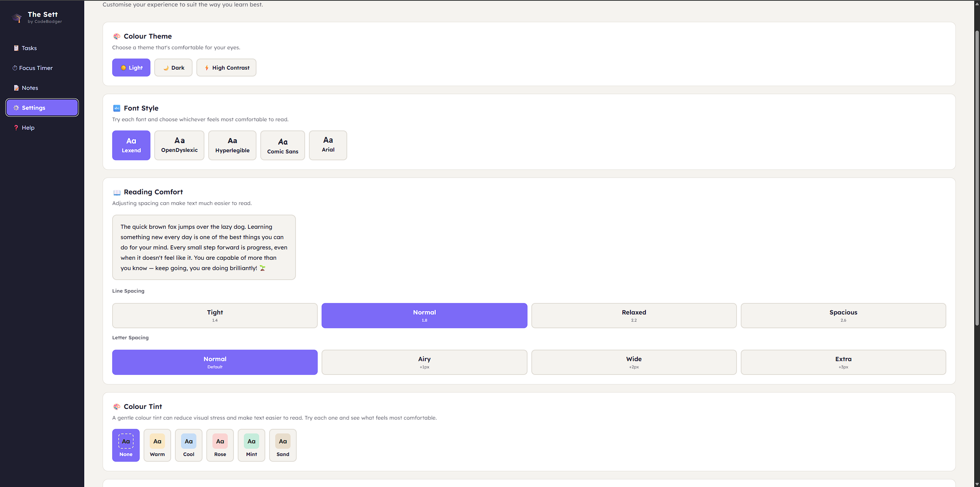
Task: Click the page vertical scrollbar thumb
Action: click(977, 178)
